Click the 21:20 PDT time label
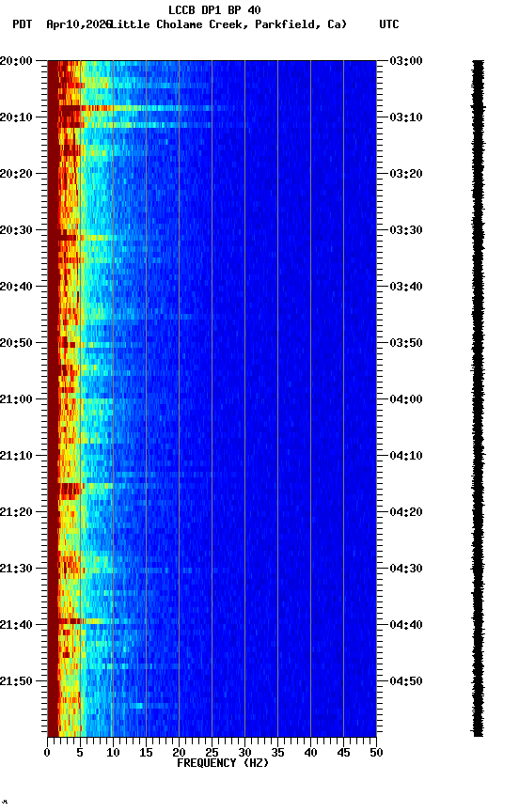This screenshot has height=812, width=519. tap(16, 513)
